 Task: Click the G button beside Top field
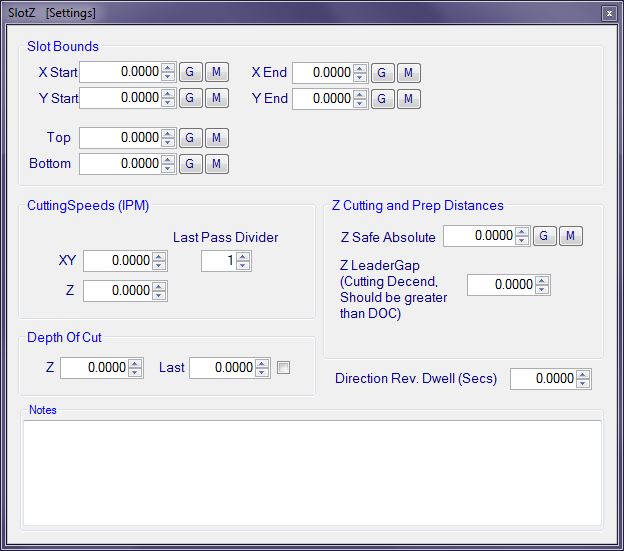click(x=190, y=138)
